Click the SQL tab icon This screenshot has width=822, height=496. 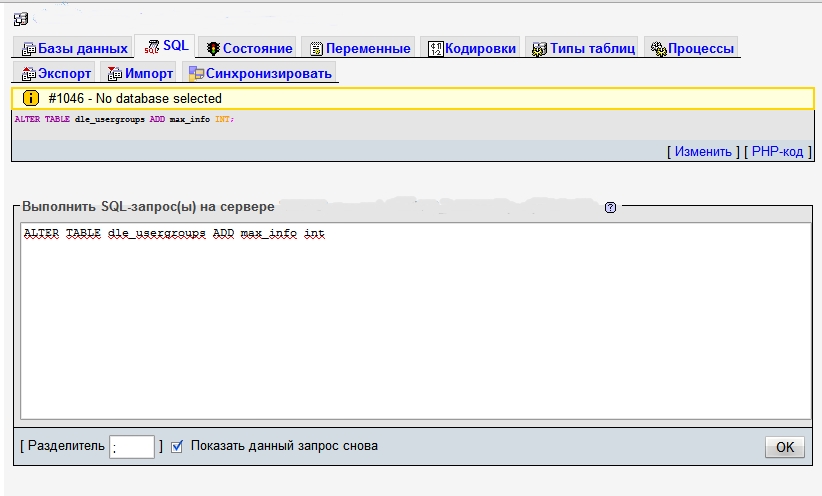[152, 47]
